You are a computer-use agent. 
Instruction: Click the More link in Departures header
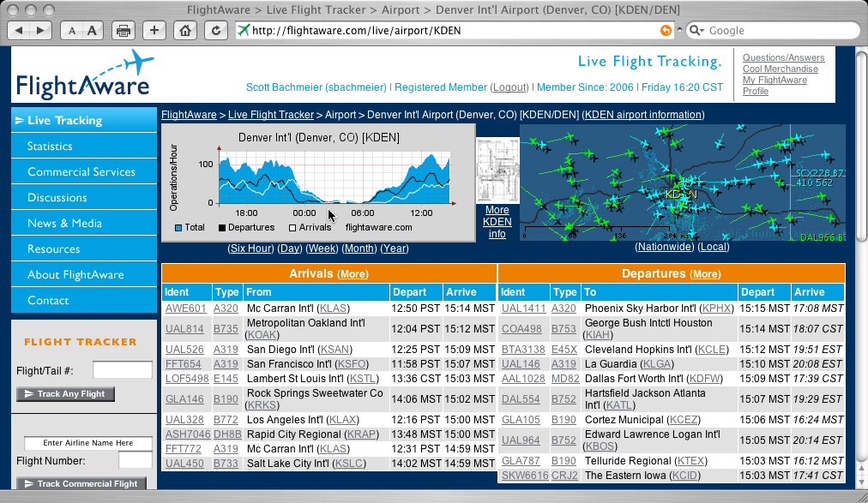(x=706, y=274)
